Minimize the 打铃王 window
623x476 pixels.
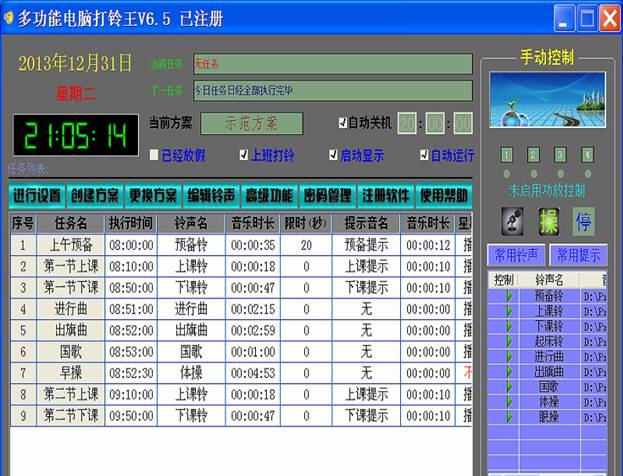[564, 18]
